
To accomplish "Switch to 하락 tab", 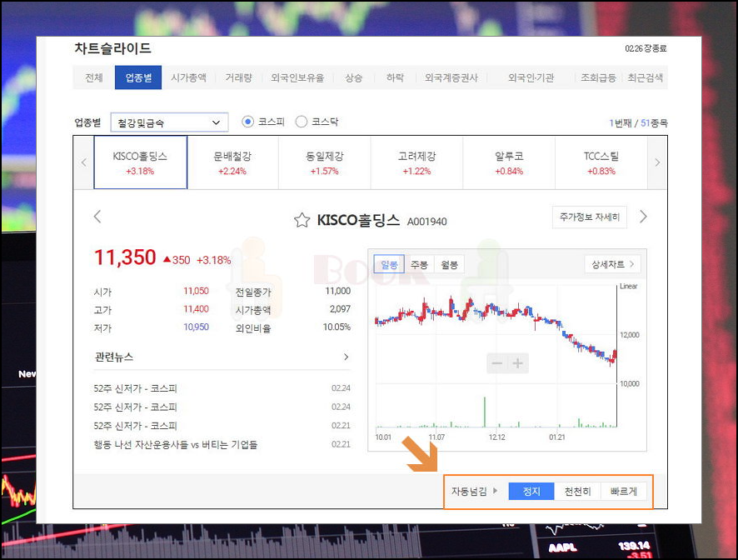I will [x=395, y=77].
